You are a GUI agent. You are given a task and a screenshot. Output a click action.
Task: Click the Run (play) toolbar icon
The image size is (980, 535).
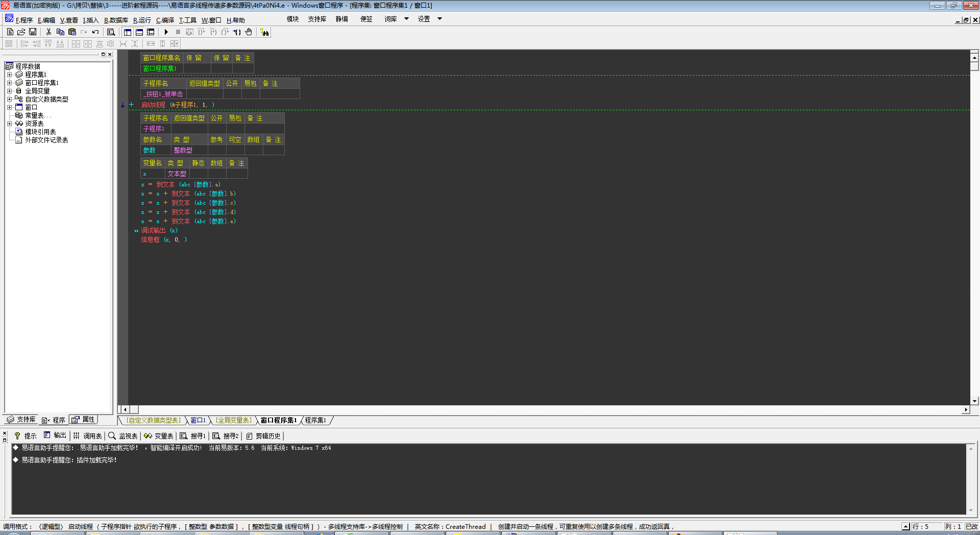pos(166,32)
